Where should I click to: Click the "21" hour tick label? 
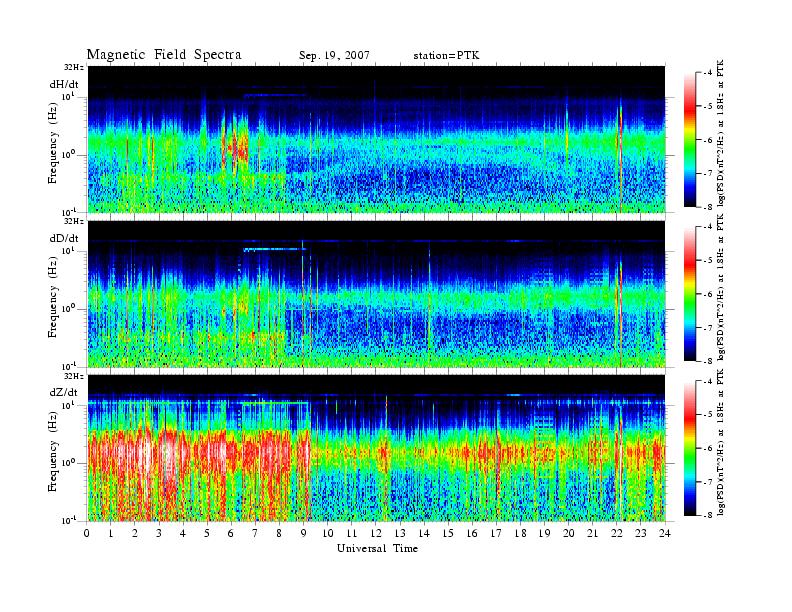click(592, 533)
